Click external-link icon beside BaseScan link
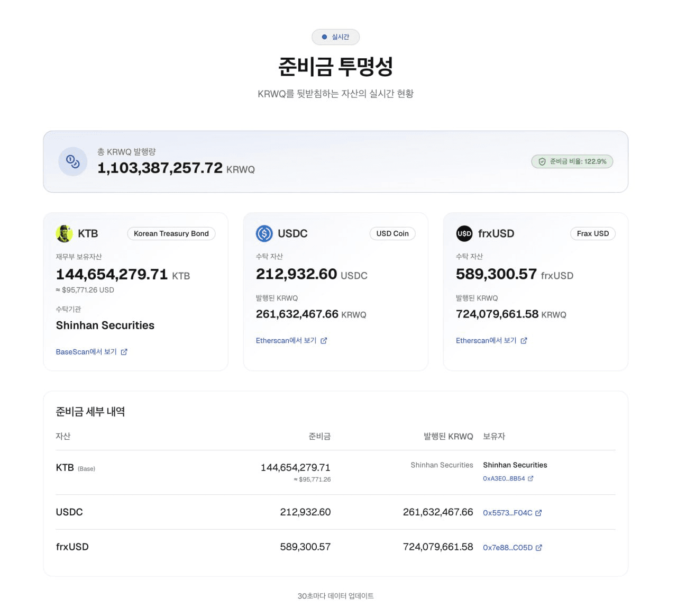Viewport: 677px width, 616px height. coord(124,352)
